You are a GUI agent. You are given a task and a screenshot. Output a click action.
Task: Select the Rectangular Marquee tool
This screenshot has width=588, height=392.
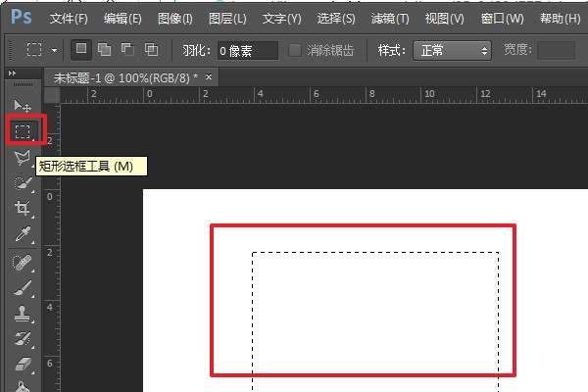coord(23,131)
